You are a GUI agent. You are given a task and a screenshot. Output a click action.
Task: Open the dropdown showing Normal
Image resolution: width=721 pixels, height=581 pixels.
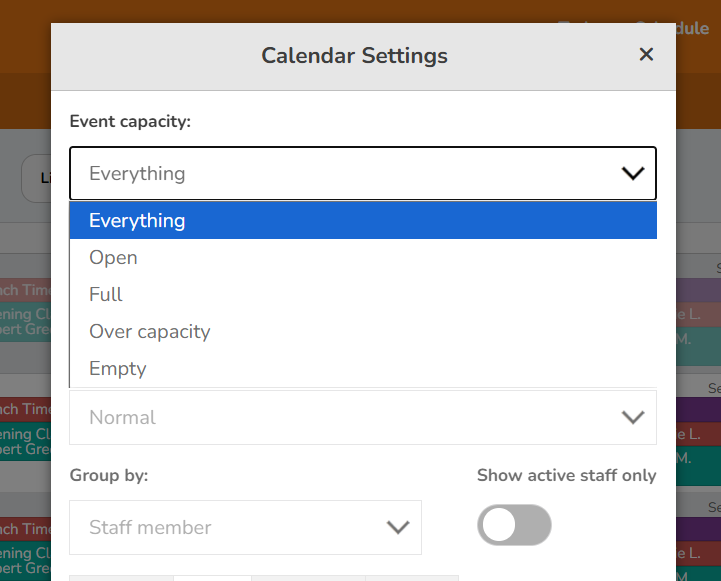pyautogui.click(x=340, y=418)
